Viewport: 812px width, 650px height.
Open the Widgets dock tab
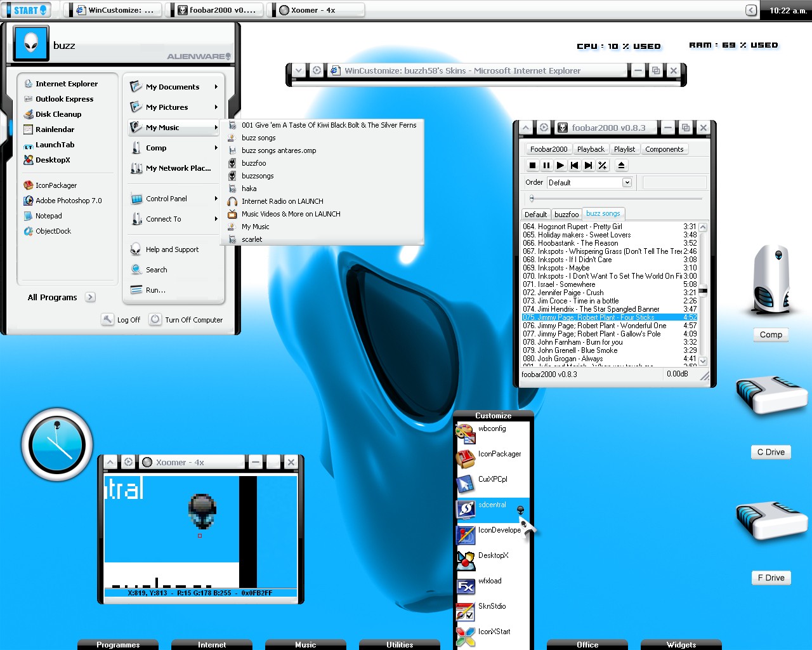tap(681, 645)
